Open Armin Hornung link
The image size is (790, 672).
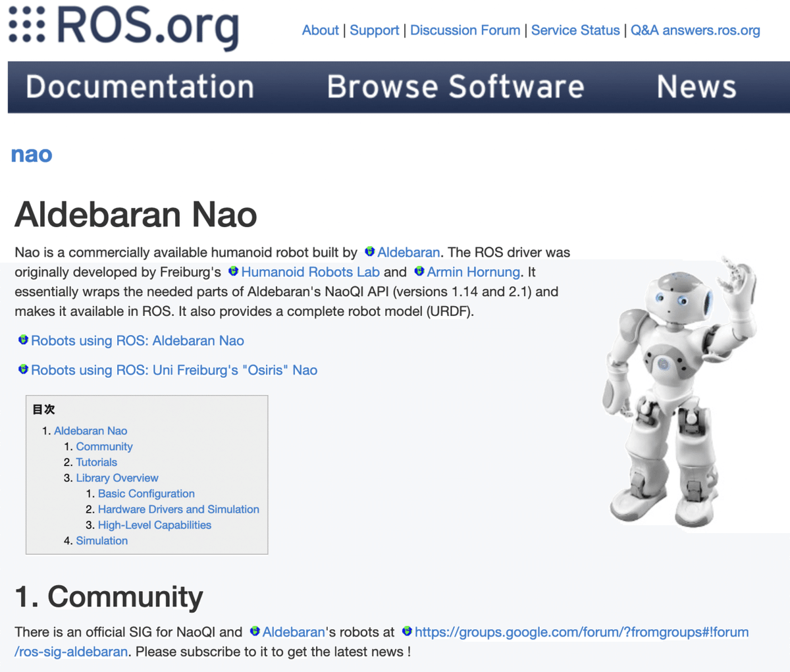pyautogui.click(x=473, y=272)
